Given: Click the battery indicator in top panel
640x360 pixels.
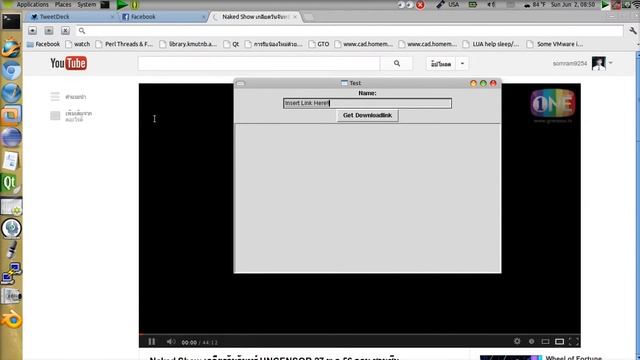Looking at the screenshot, I should click(473, 4).
